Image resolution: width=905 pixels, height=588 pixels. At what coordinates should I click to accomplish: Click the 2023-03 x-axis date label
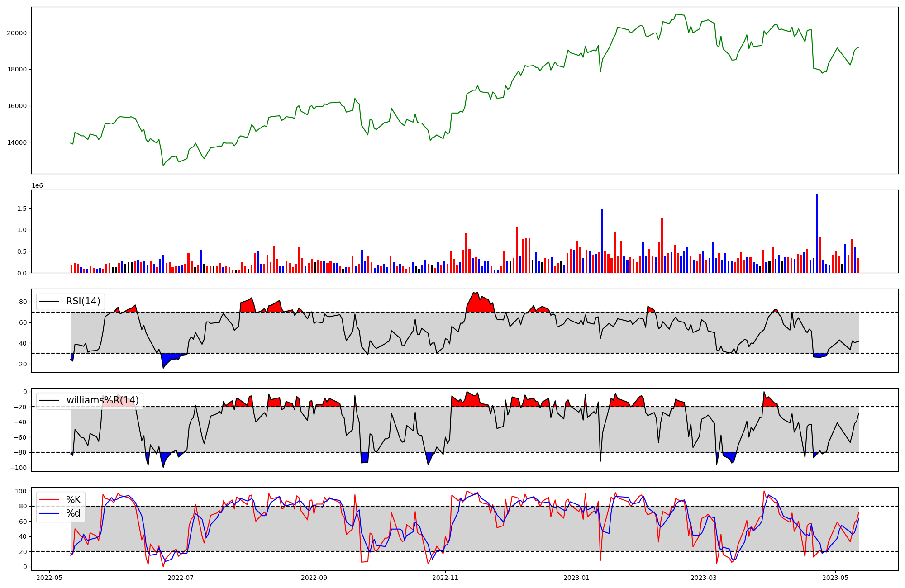tap(704, 578)
